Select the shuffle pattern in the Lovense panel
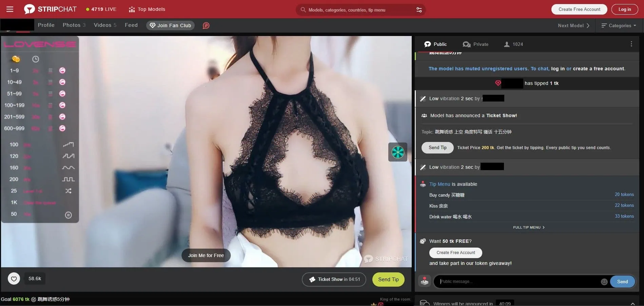The height and width of the screenshot is (306, 644). 68,191
